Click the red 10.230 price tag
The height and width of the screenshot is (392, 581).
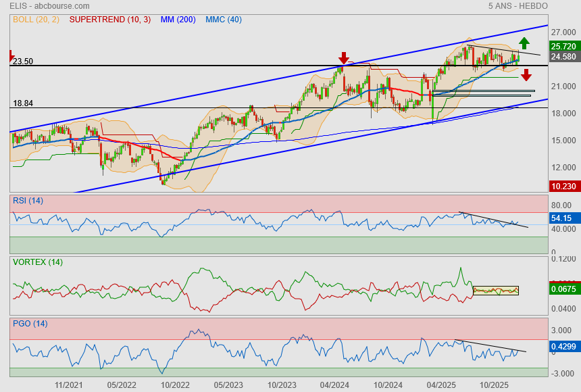563,187
